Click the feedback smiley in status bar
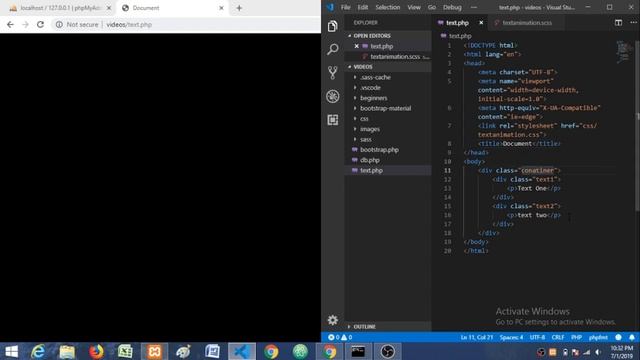 point(618,338)
